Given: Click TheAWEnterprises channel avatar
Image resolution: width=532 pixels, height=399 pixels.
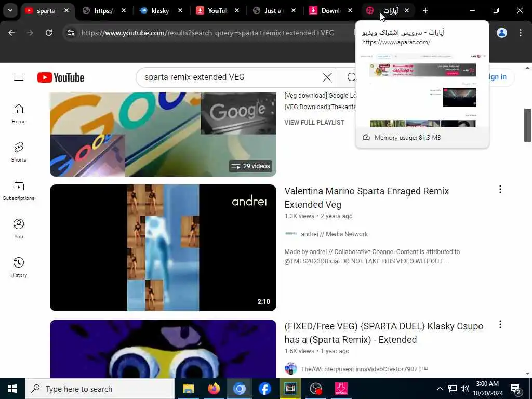Looking at the screenshot, I should pos(291,368).
